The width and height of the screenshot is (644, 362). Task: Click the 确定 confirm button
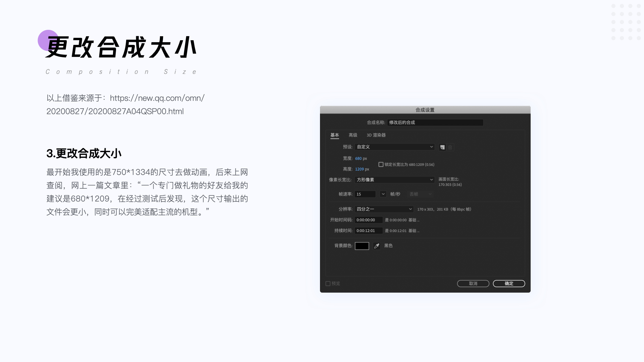(509, 284)
